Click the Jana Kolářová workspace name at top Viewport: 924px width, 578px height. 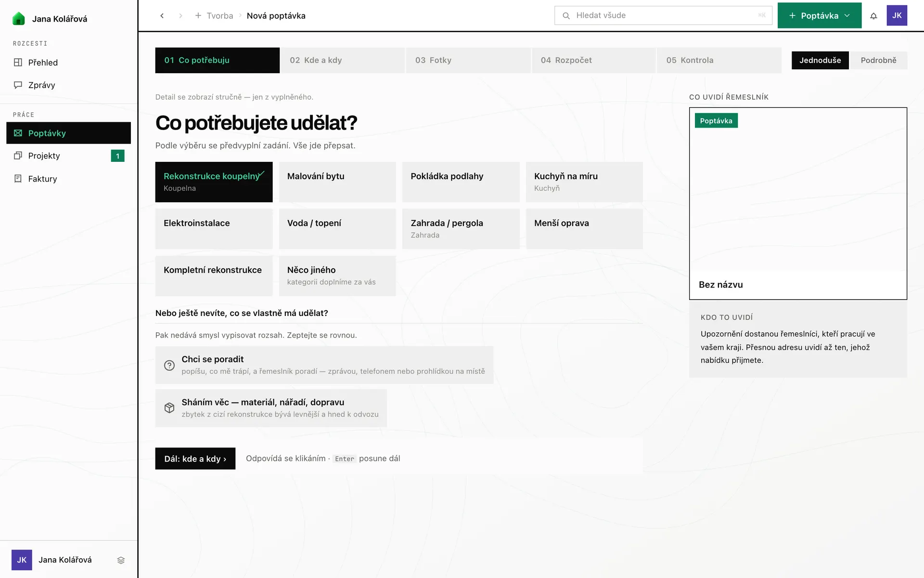(60, 19)
